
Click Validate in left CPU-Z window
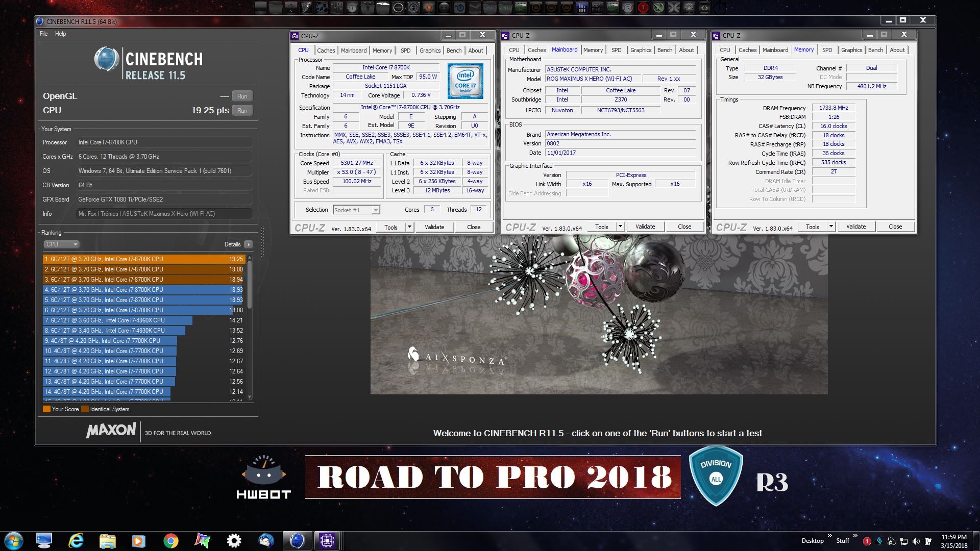click(434, 227)
